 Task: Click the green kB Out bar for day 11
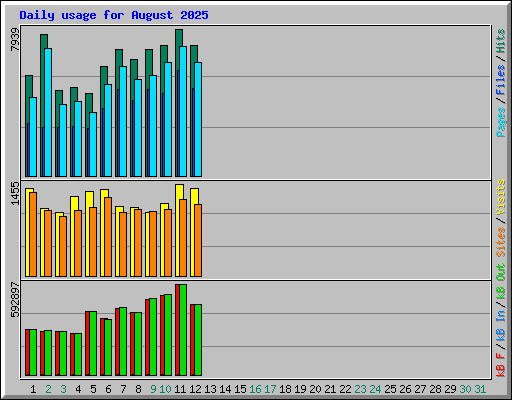[x=183, y=330]
